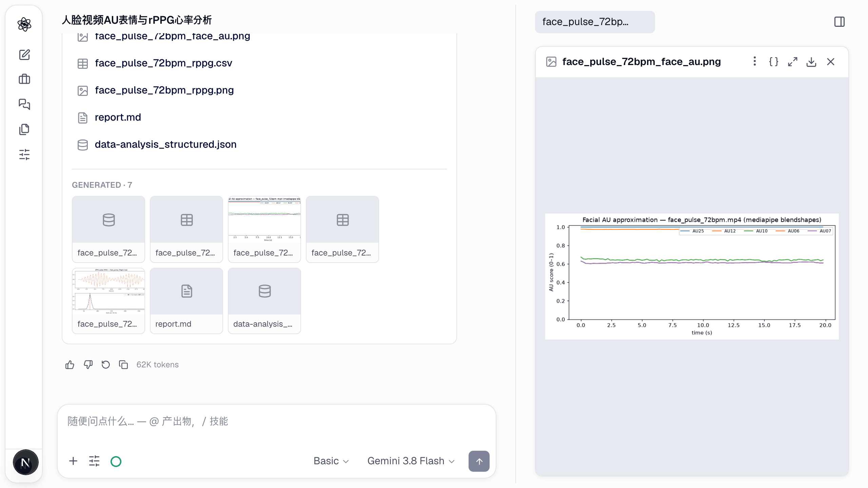Open the conversations icon in sidebar
Viewport: 868px width, 488px height.
24,104
